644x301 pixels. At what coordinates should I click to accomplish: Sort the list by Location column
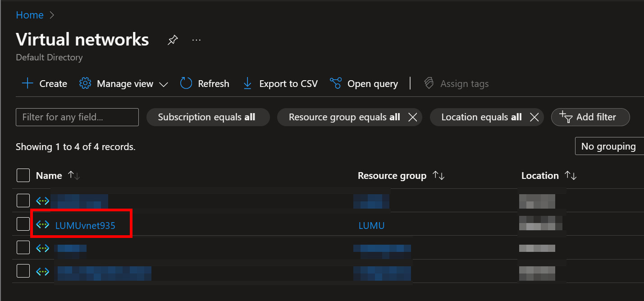[x=540, y=176]
